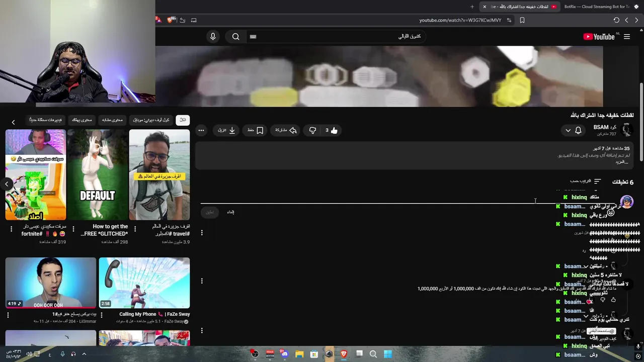Open options for the fortnite# Short

(x=11, y=229)
